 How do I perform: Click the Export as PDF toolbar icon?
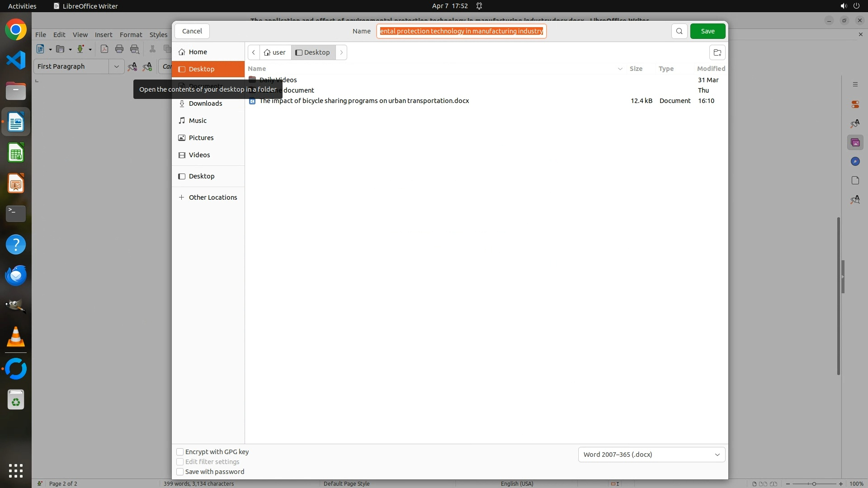pyautogui.click(x=104, y=49)
